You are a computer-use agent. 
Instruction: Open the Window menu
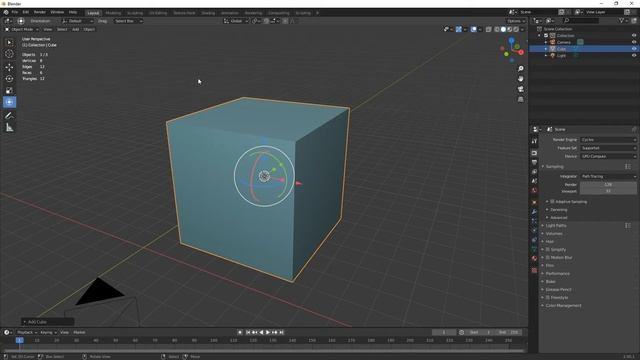(x=57, y=13)
